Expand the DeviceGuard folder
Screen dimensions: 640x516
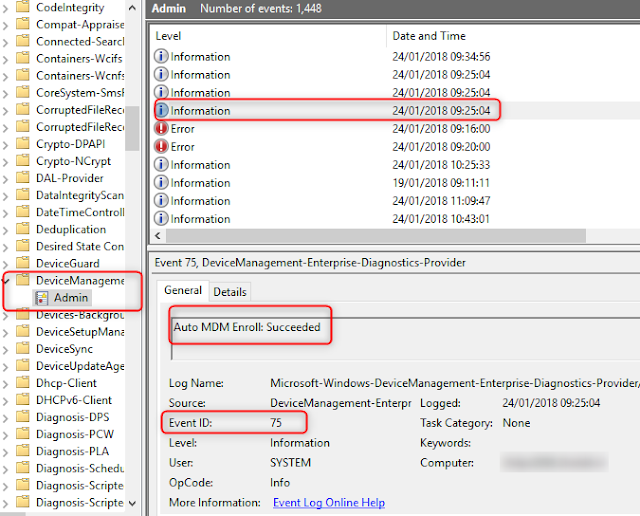pyautogui.click(x=5, y=264)
